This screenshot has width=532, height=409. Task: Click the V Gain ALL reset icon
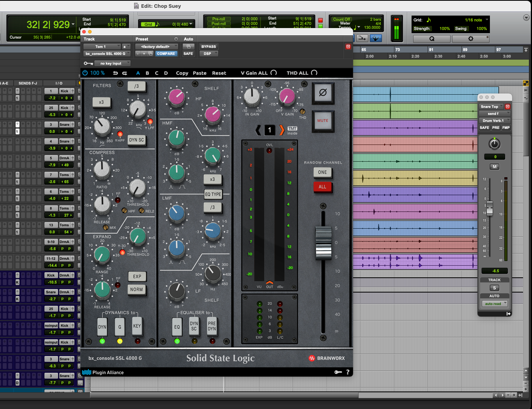[274, 73]
